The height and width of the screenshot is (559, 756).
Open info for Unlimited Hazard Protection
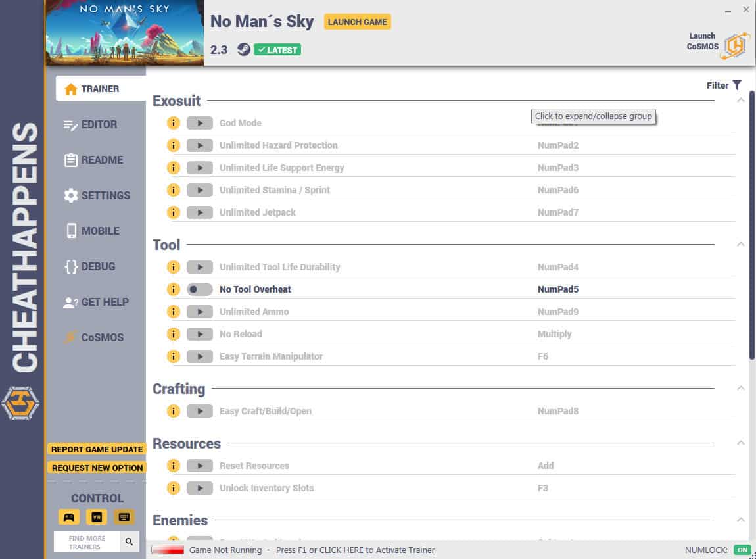click(173, 145)
